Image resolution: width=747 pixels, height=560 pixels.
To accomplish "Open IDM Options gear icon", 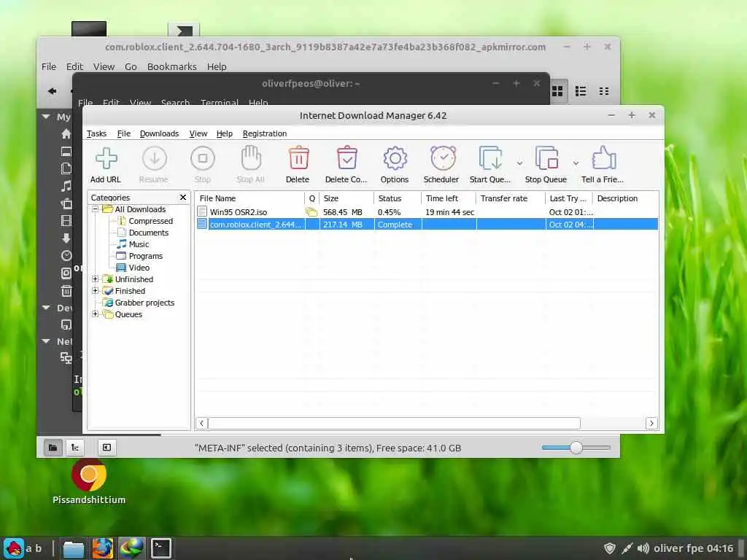I will [x=395, y=158].
